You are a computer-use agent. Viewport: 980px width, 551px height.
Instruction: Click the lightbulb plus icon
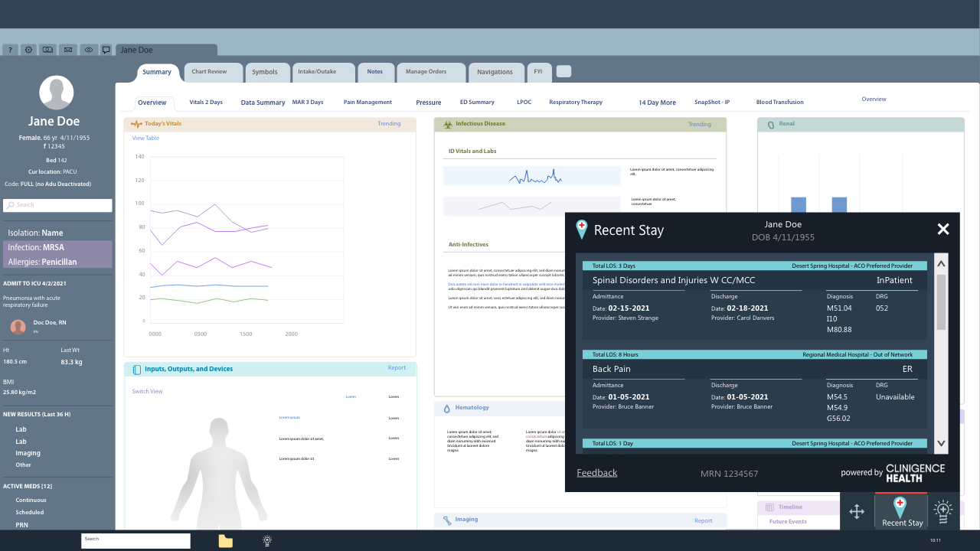tap(943, 511)
